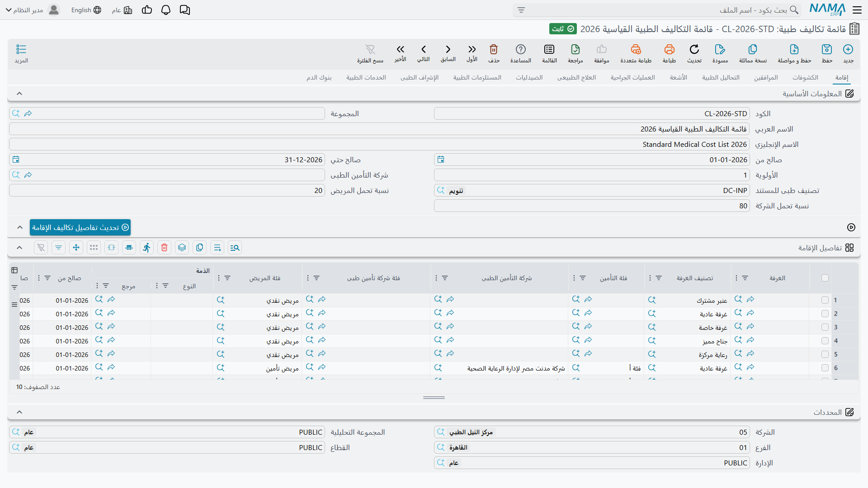
Task: Click the Save (حفظ) toolbar icon
Action: 827,50
